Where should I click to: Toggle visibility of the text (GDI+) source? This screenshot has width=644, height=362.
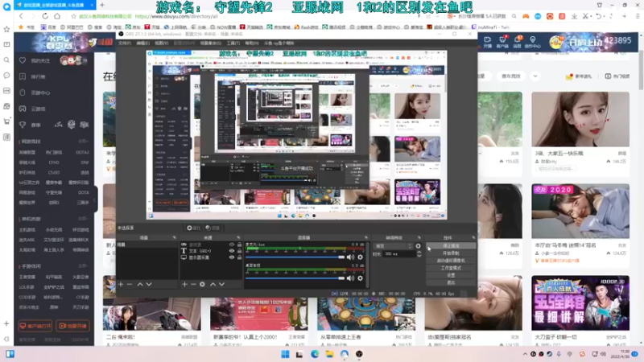pos(232,251)
